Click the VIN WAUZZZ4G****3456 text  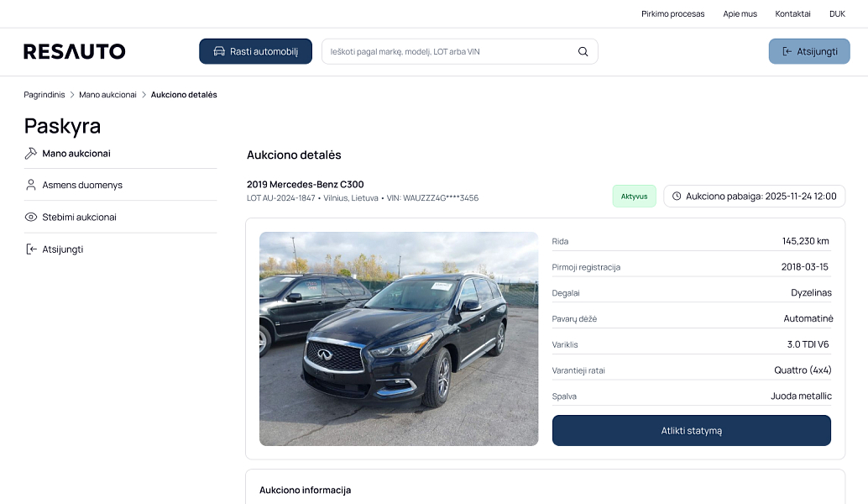432,198
